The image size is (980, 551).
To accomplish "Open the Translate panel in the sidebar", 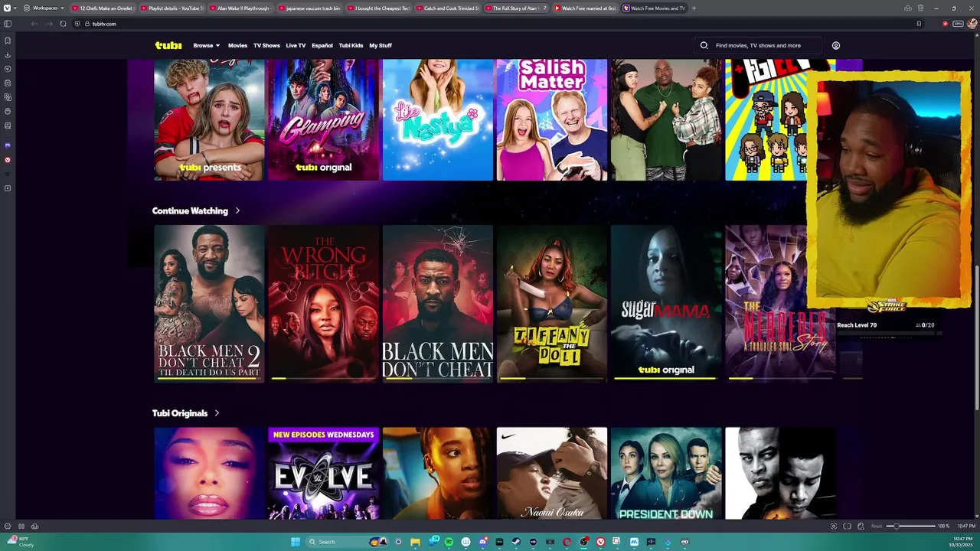I will (x=8, y=97).
